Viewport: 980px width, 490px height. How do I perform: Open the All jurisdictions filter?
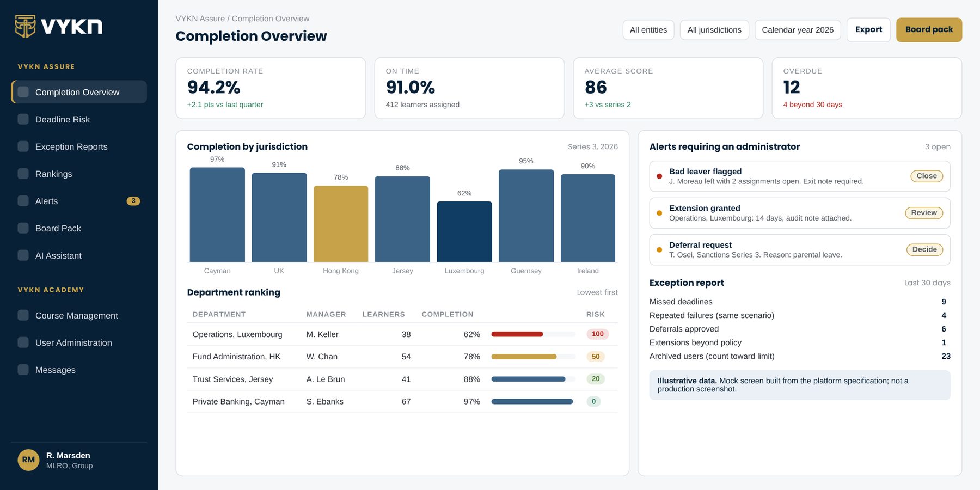tap(714, 30)
